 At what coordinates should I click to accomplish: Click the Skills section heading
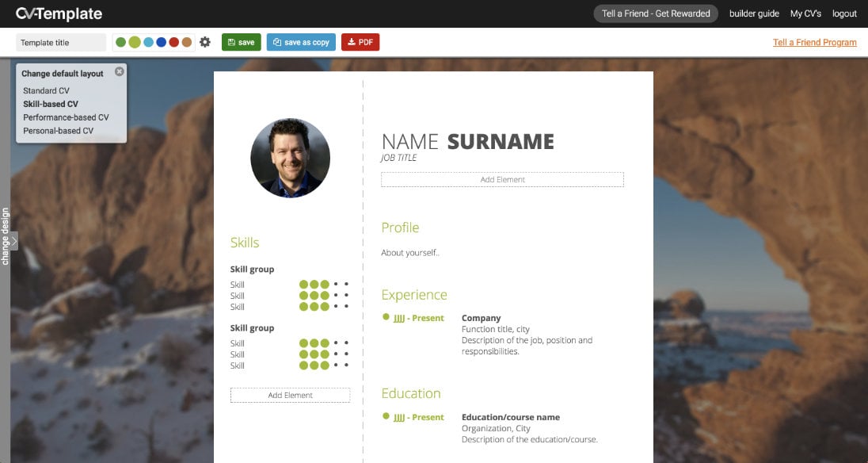[245, 243]
